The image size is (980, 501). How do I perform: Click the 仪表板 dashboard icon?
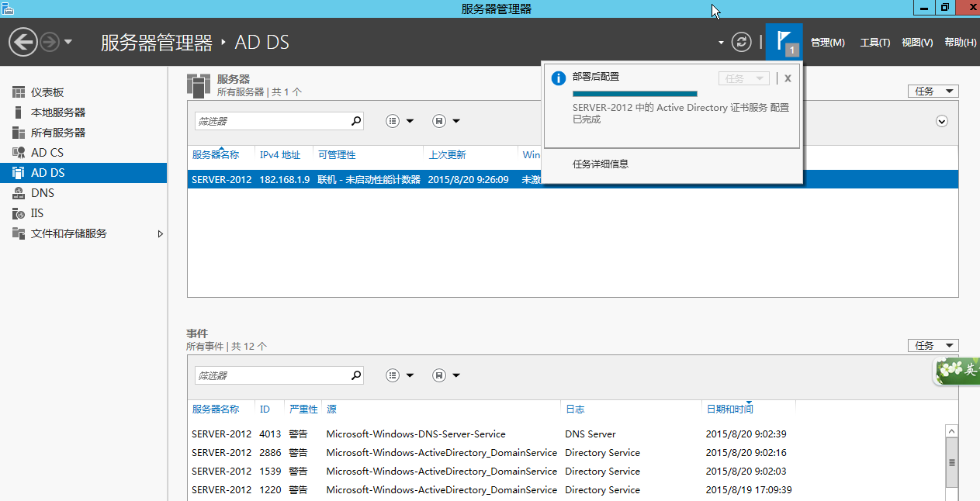[19, 92]
